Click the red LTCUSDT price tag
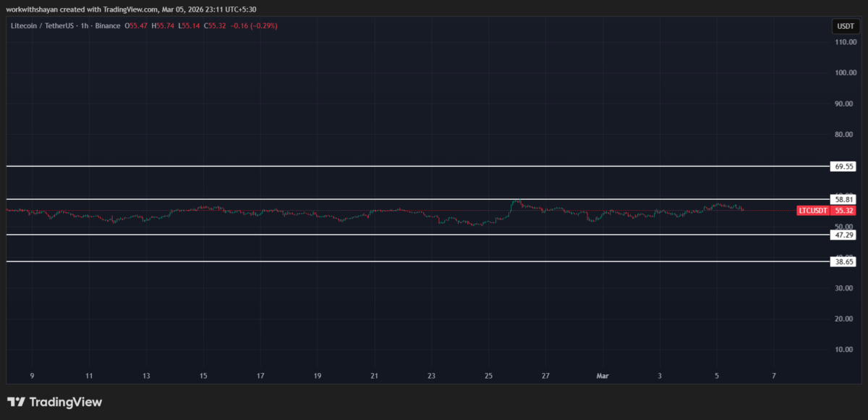This screenshot has width=868, height=420. [x=813, y=211]
